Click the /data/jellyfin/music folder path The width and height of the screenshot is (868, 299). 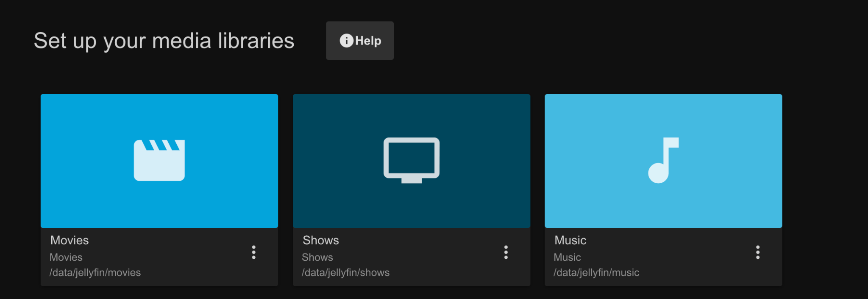(596, 273)
